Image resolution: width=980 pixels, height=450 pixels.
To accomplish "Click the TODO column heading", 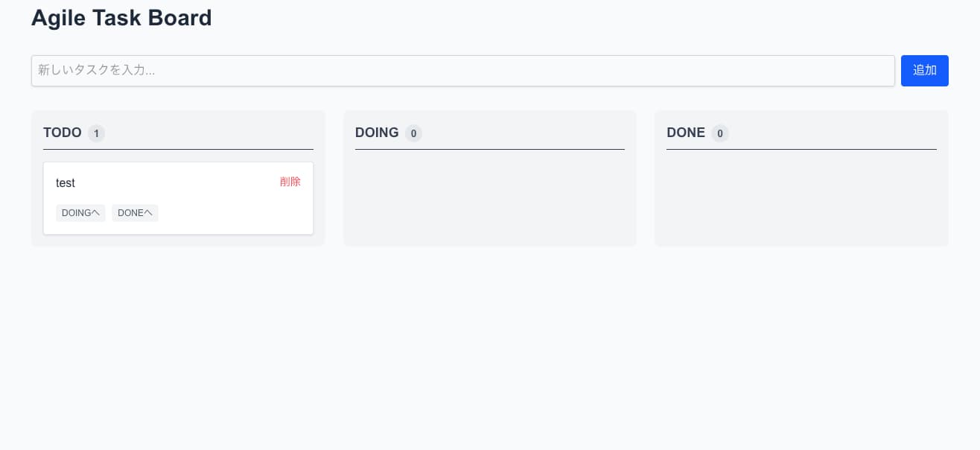I will (x=63, y=133).
